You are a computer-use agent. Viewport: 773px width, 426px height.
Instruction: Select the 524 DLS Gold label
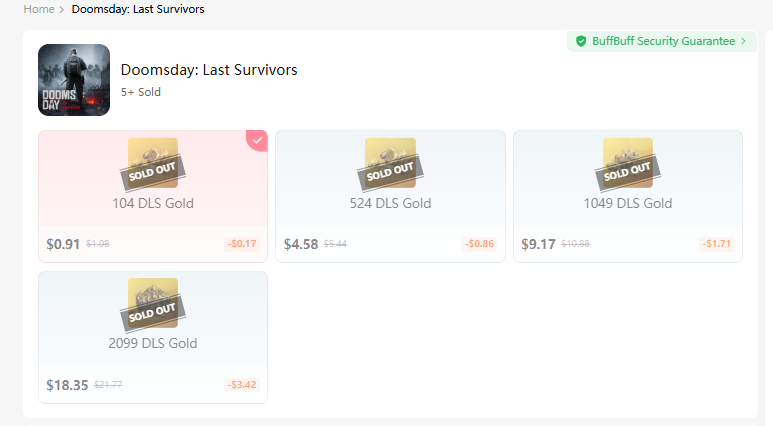pos(390,204)
